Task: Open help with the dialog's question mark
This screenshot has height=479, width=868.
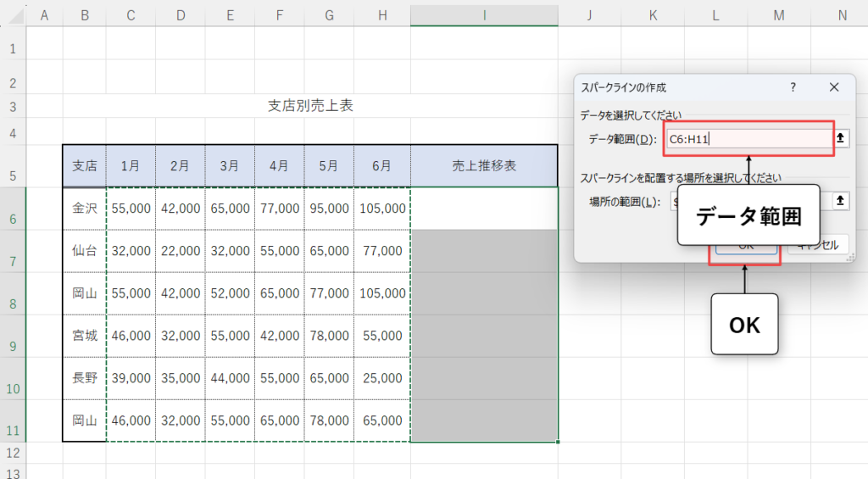Action: click(793, 87)
